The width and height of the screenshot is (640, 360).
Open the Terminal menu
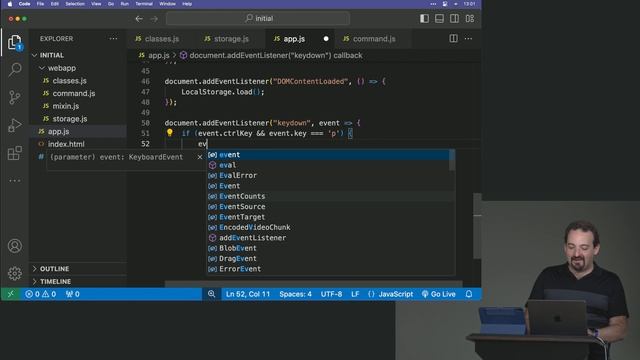click(144, 4)
